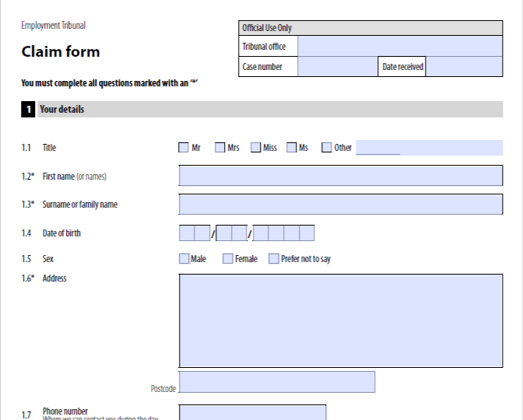Select the Male sex checkbox

point(184,259)
